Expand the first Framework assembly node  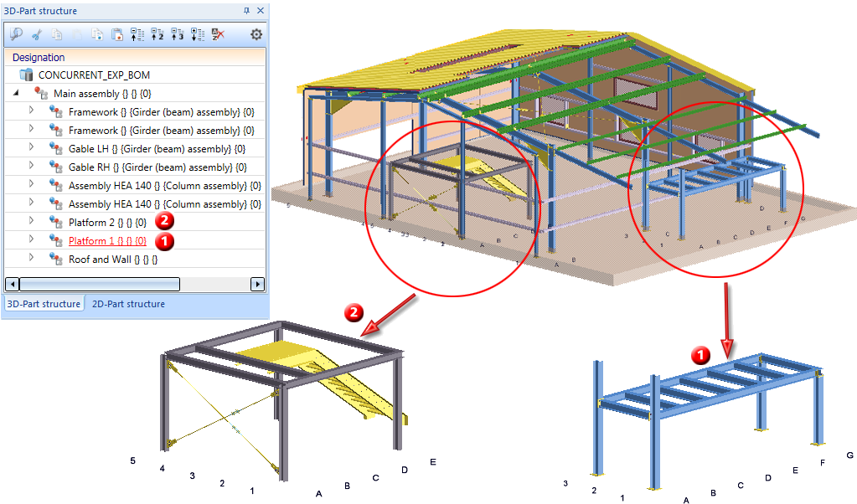31,111
